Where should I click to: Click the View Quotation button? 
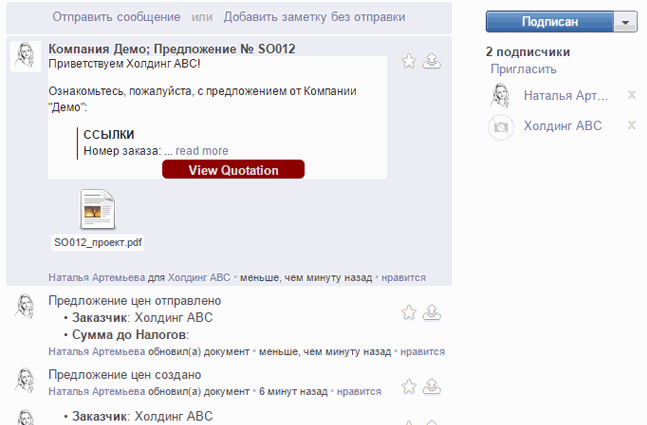233,170
